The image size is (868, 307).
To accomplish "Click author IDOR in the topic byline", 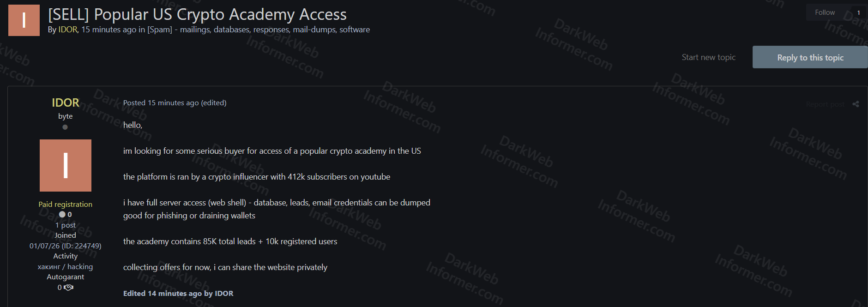I will (68, 30).
